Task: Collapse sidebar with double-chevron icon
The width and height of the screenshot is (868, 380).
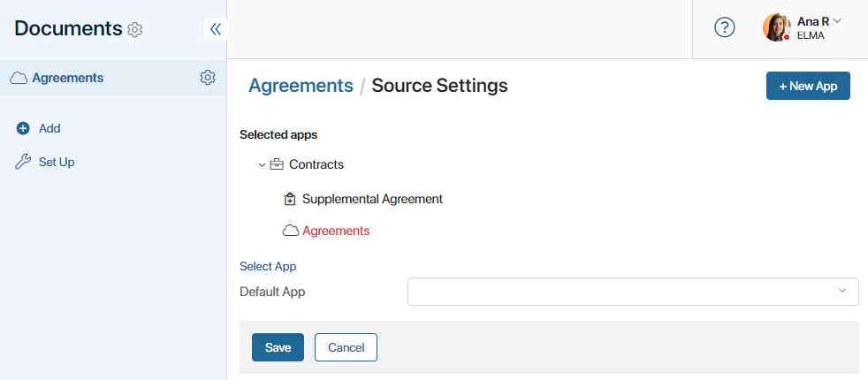Action: 216,29
